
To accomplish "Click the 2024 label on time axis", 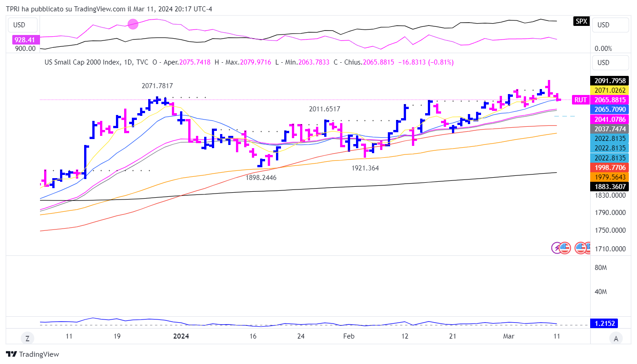I will click(x=181, y=336).
